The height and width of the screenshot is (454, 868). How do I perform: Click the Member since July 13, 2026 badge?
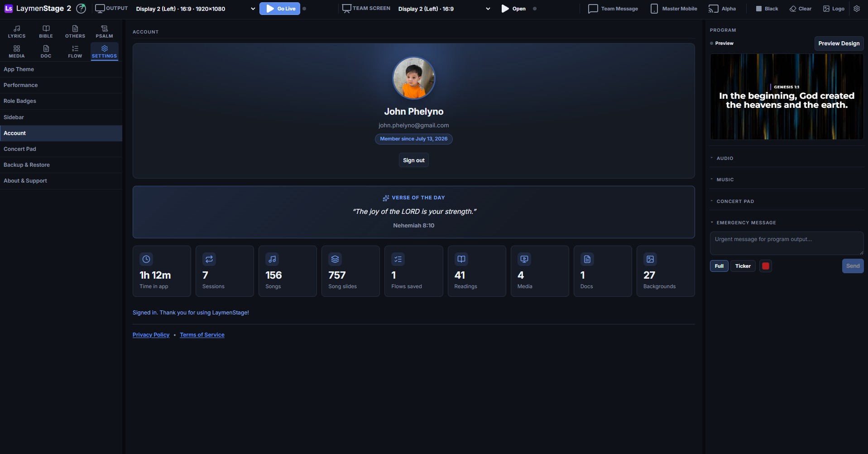click(414, 139)
